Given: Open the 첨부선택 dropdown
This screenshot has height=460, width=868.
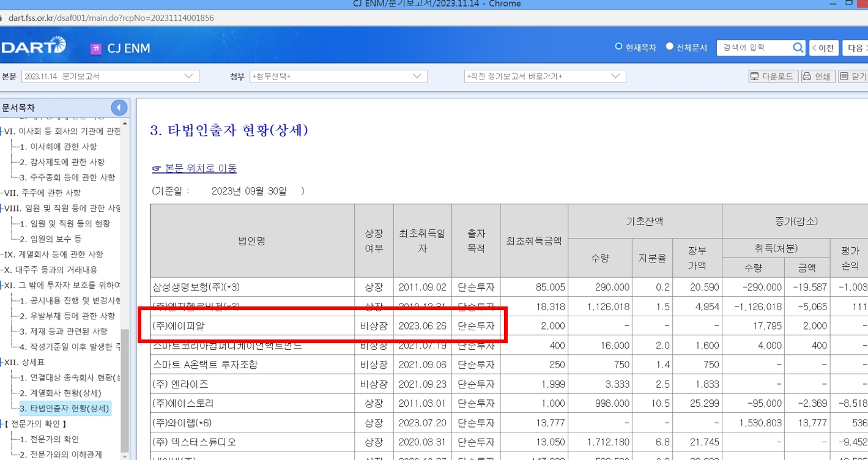Looking at the screenshot, I should tap(338, 76).
